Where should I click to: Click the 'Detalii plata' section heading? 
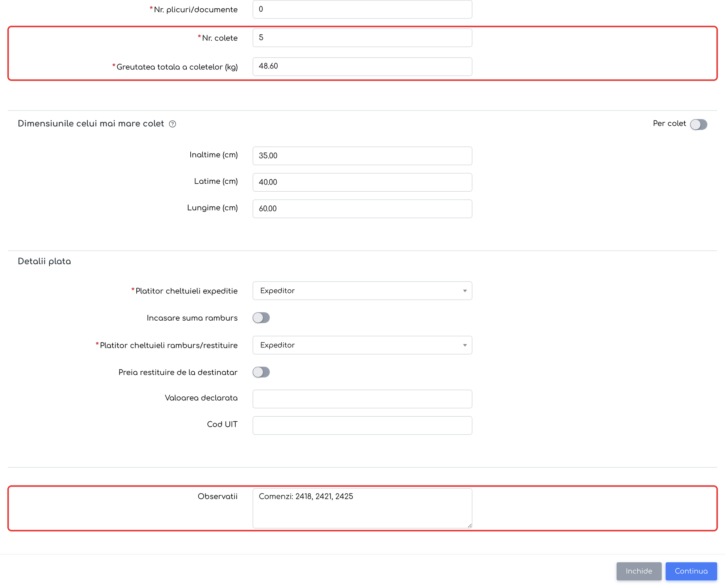[44, 261]
